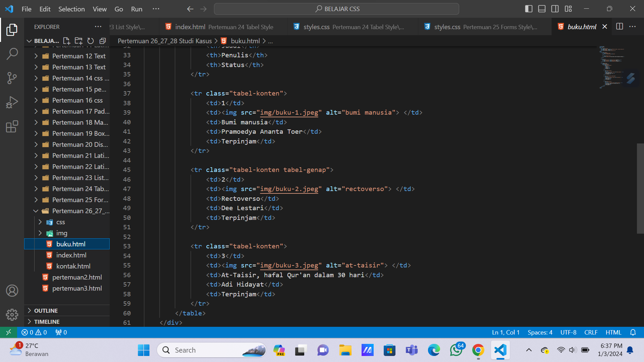The width and height of the screenshot is (644, 362).
Task: Open the Source Control view
Action: [x=12, y=78]
